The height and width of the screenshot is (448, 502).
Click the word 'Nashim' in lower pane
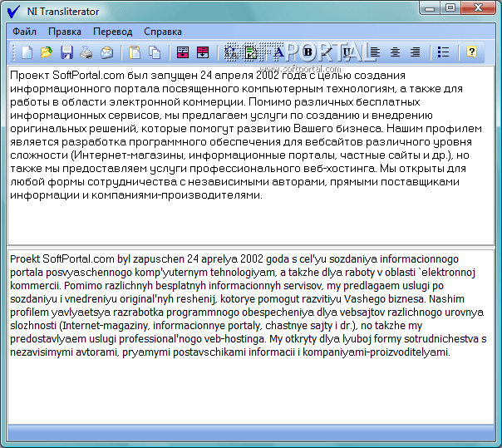pos(446,298)
